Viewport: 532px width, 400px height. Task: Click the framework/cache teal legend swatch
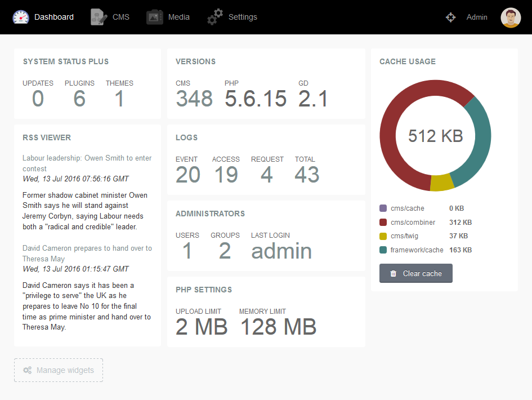click(x=383, y=250)
